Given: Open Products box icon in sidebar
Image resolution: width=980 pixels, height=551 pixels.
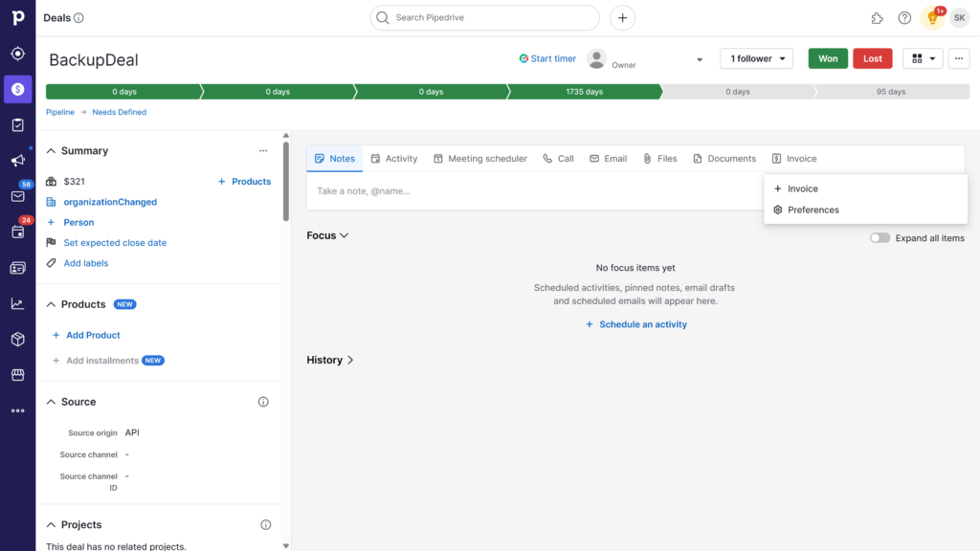Looking at the screenshot, I should point(17,340).
